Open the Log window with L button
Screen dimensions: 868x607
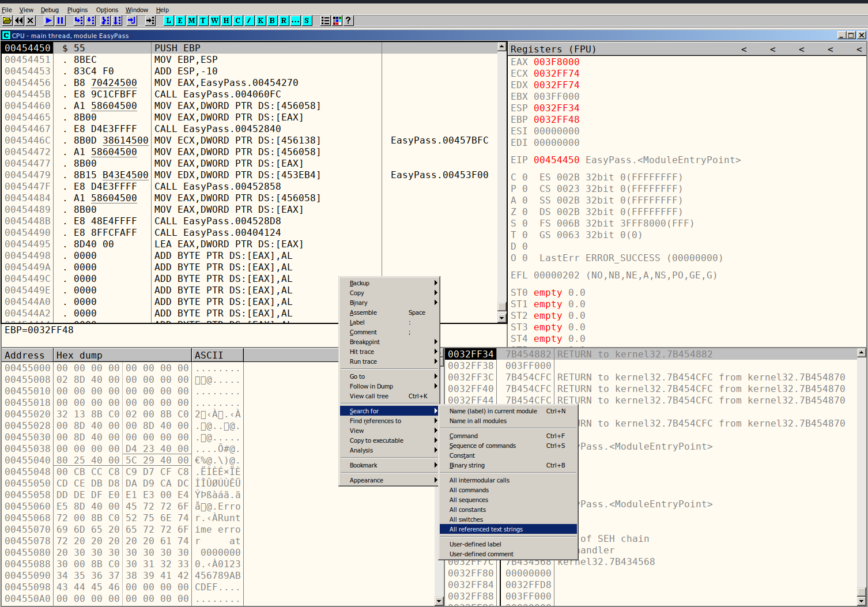[x=169, y=21]
